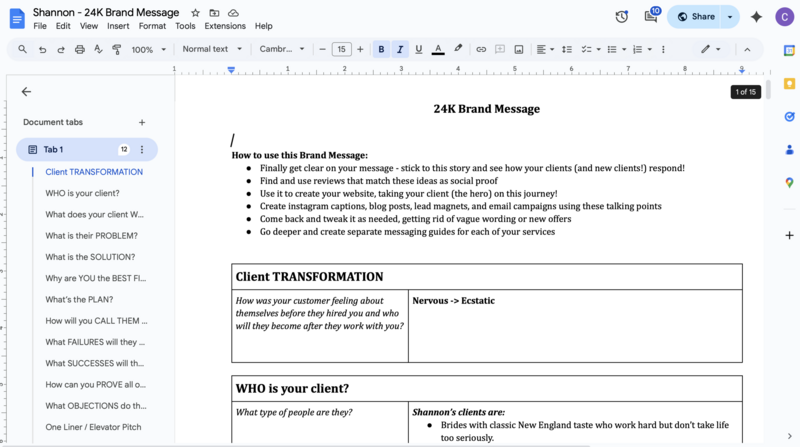The image size is (800, 447).
Task: Add a new document tab
Action: 142,122
